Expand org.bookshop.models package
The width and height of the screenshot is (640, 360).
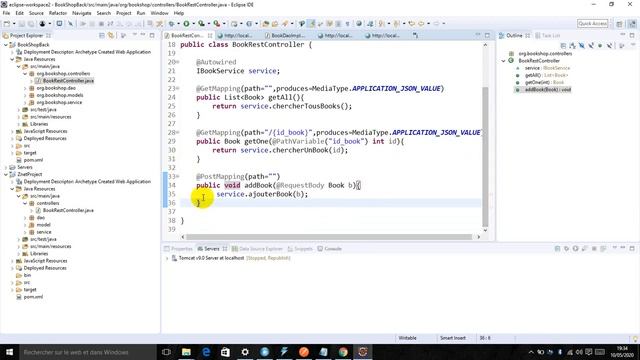point(25,95)
